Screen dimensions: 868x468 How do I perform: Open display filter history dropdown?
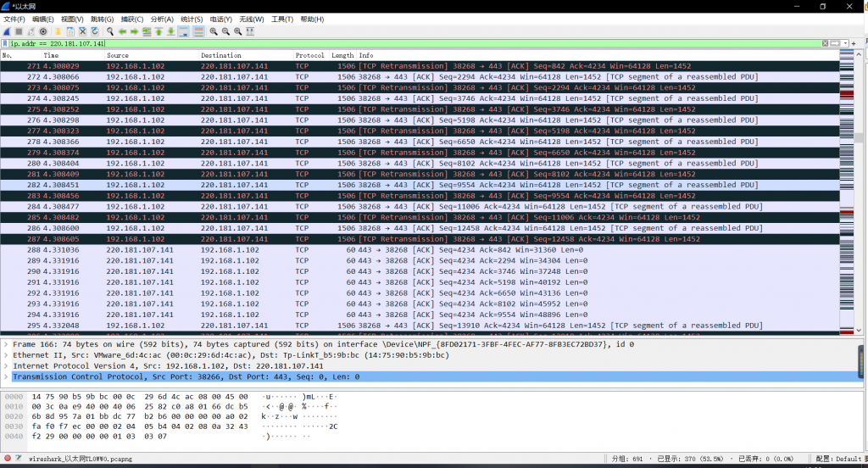(x=845, y=43)
